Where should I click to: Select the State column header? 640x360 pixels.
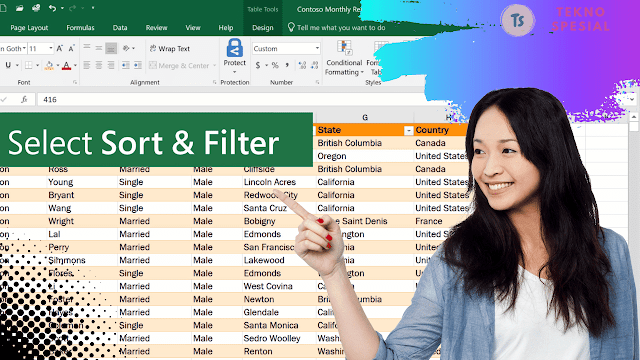364,130
